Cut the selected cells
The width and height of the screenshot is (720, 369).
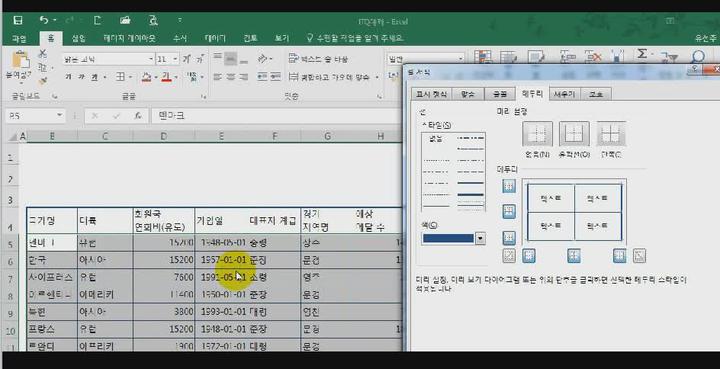[42, 53]
